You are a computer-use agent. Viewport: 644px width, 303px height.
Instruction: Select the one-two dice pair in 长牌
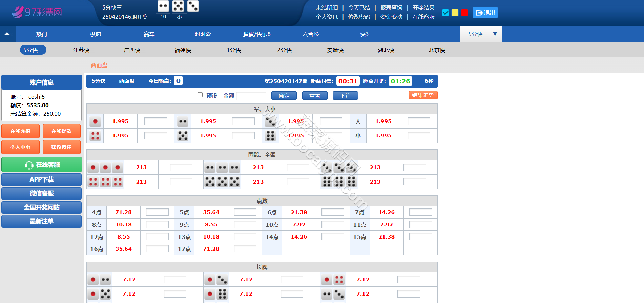[x=99, y=280]
